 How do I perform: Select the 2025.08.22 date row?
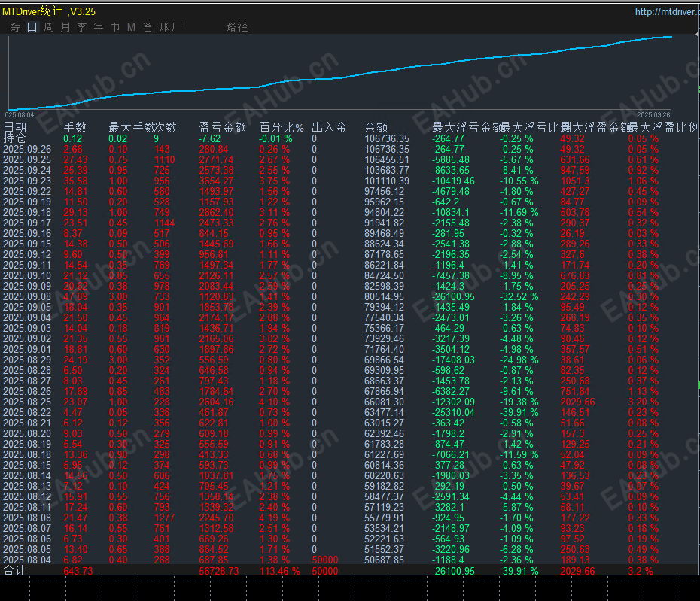click(x=27, y=412)
